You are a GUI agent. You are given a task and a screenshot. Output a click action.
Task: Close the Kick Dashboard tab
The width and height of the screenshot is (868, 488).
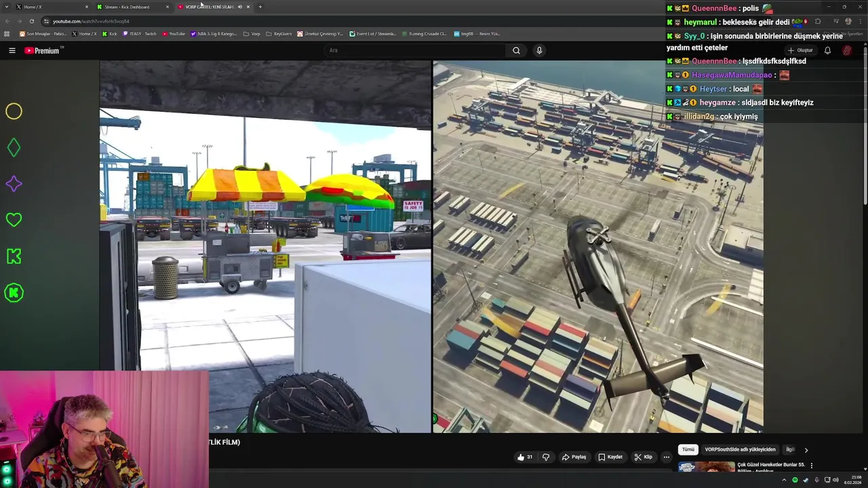coord(167,7)
